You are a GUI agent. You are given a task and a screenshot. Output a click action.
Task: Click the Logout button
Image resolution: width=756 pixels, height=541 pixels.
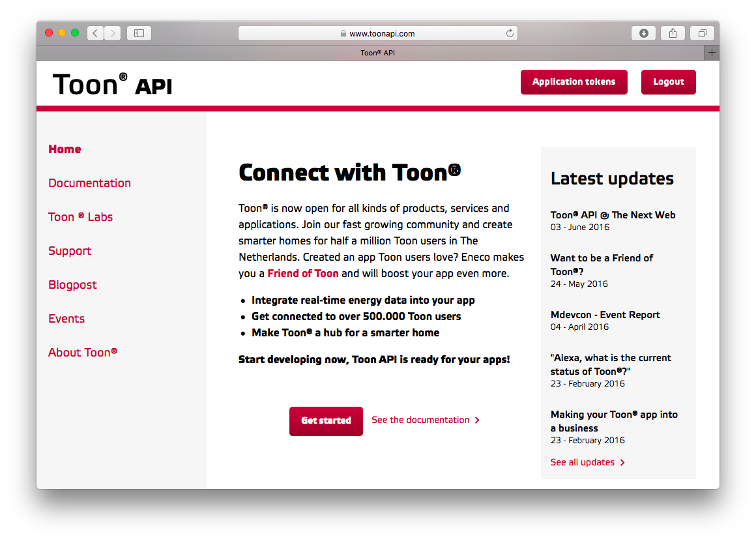point(668,82)
